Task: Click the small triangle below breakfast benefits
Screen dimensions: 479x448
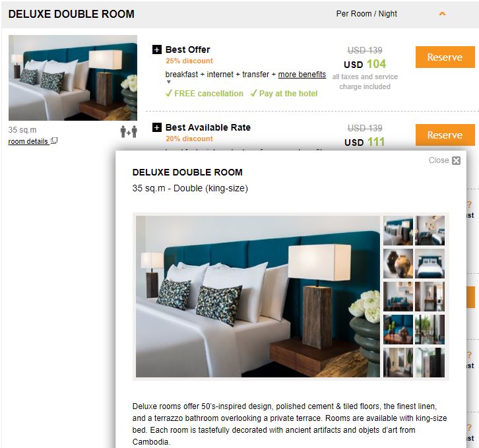Action: (x=169, y=82)
